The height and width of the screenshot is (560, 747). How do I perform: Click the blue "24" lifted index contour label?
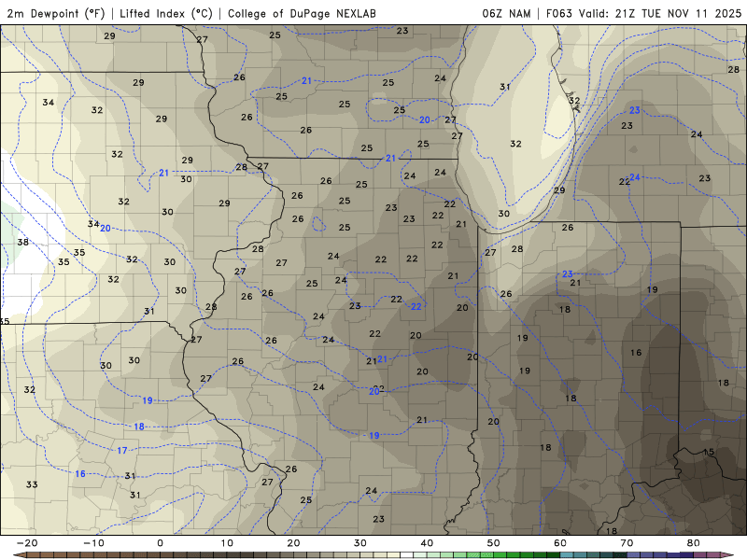tap(635, 177)
